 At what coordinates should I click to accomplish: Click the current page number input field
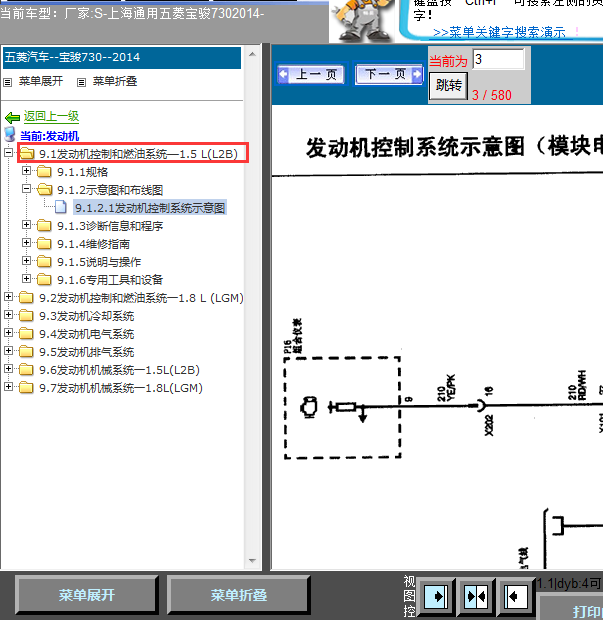coord(499,59)
